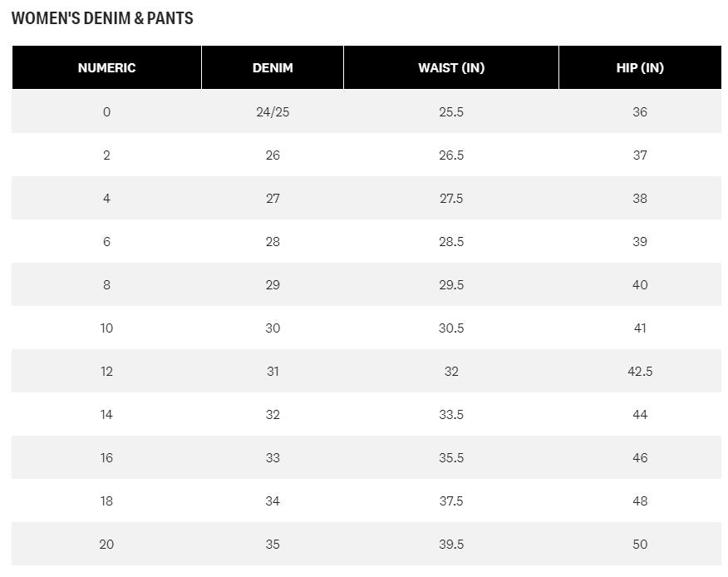This screenshot has width=728, height=577.
Task: Click numeric size 12 cell
Action: point(106,372)
